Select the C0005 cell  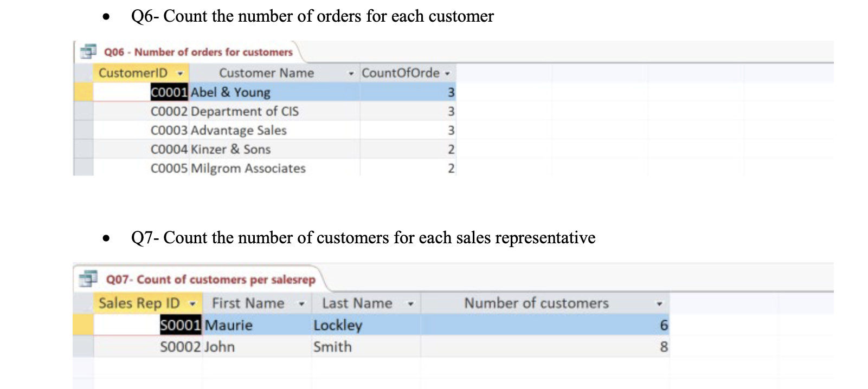141,168
